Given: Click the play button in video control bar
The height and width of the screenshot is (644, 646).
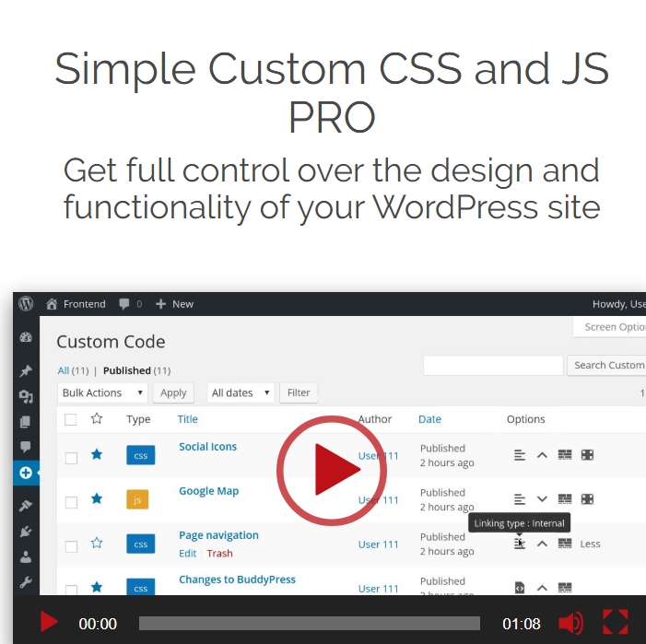Looking at the screenshot, I should (49, 622).
